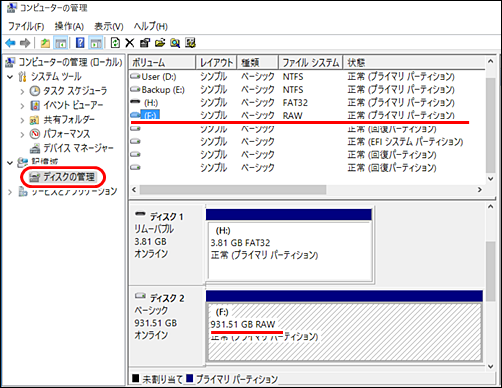Sort by 状態 column header
This screenshot has height=388, width=502.
414,62
